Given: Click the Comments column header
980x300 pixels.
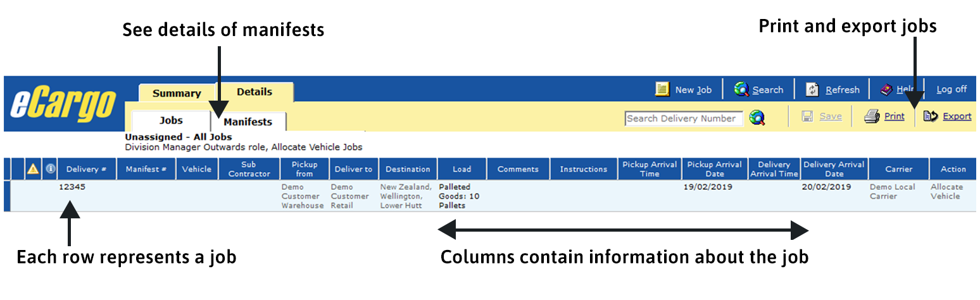Looking at the screenshot, I should pyautogui.click(x=518, y=169).
